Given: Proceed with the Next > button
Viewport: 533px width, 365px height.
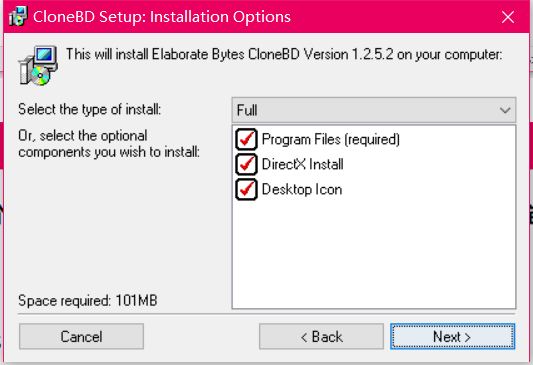Looking at the screenshot, I should 452,336.
